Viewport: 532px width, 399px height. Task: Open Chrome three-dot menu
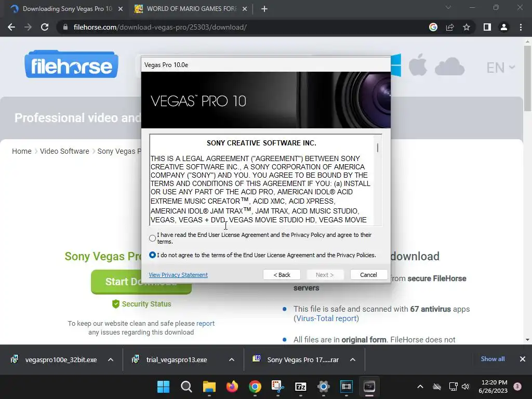click(521, 27)
